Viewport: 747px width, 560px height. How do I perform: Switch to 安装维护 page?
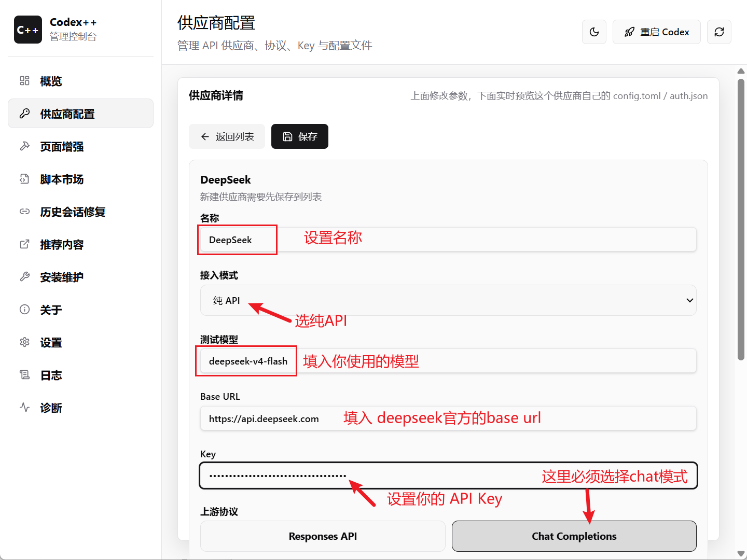click(x=80, y=277)
